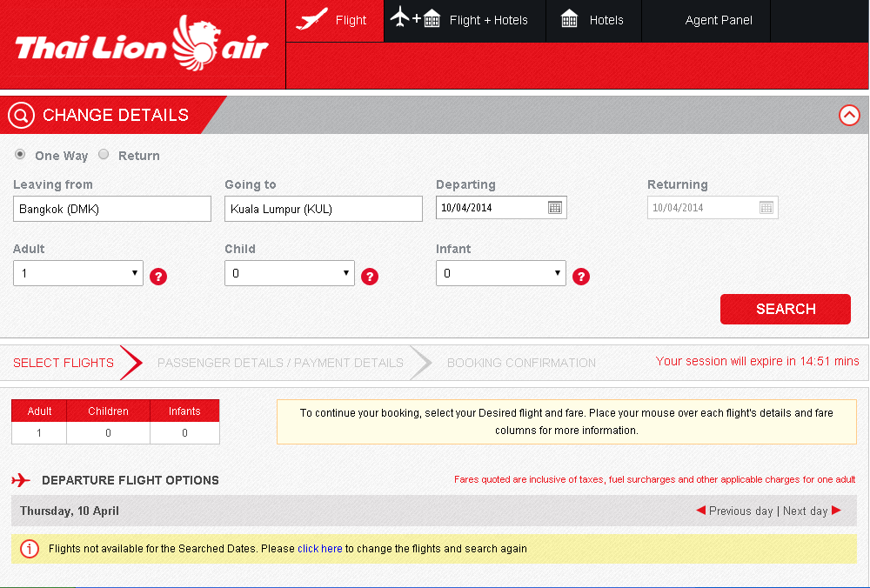Open the Agent Panel tab

point(706,21)
